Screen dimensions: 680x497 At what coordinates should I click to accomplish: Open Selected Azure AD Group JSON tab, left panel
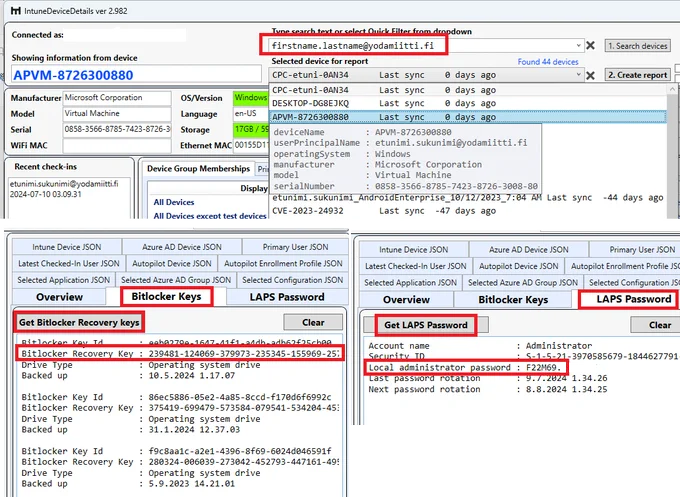(176, 280)
